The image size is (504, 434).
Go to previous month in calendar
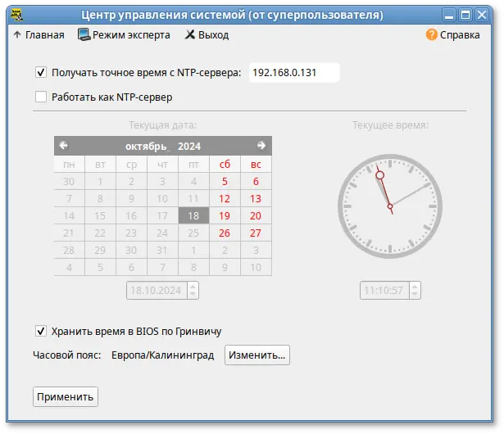click(x=64, y=146)
